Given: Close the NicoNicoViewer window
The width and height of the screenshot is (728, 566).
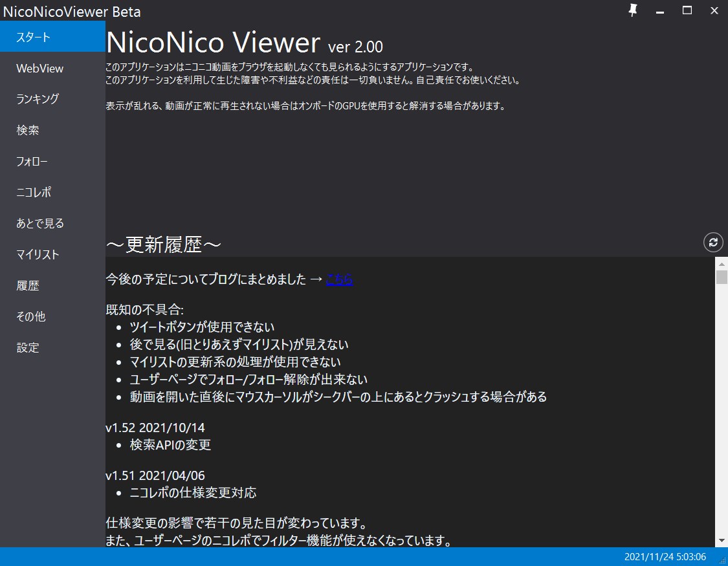Looking at the screenshot, I should 714,10.
